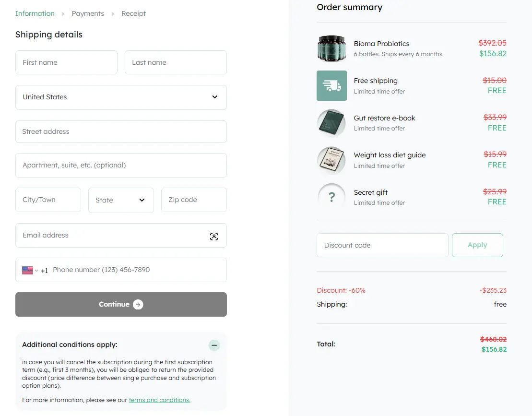Click the Apply discount button

coord(477,245)
